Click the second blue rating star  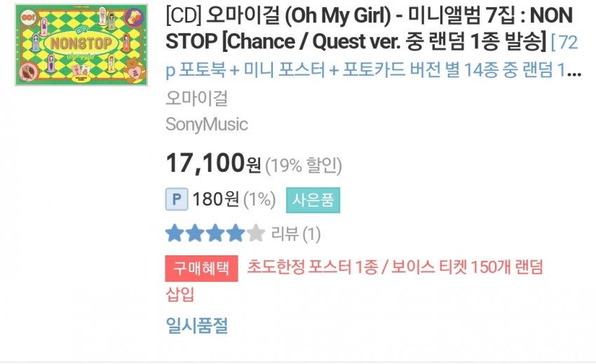pos(195,233)
